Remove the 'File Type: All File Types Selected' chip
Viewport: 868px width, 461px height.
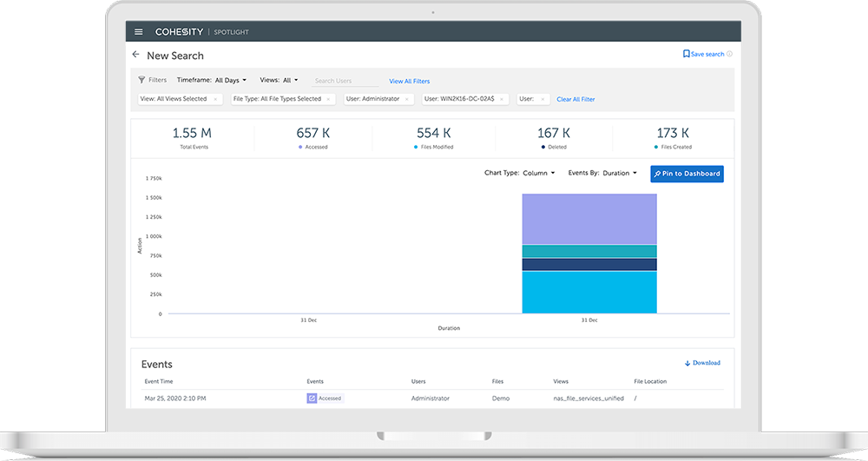click(328, 99)
